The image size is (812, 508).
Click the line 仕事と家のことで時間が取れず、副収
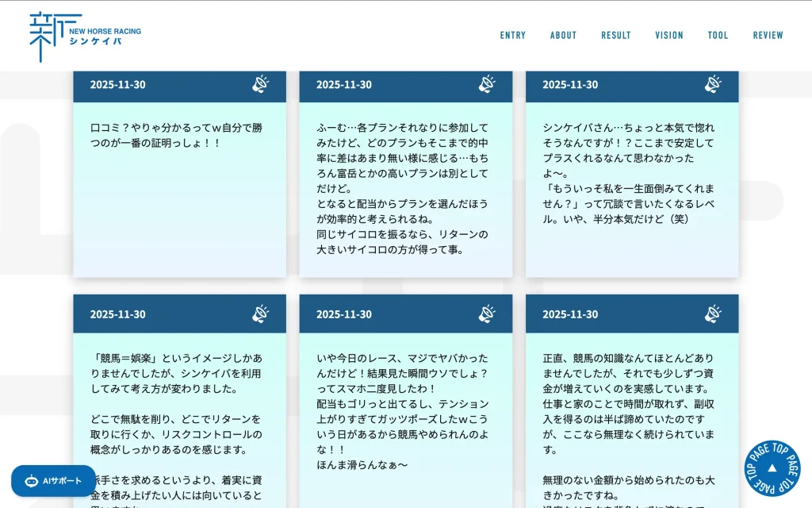628,404
